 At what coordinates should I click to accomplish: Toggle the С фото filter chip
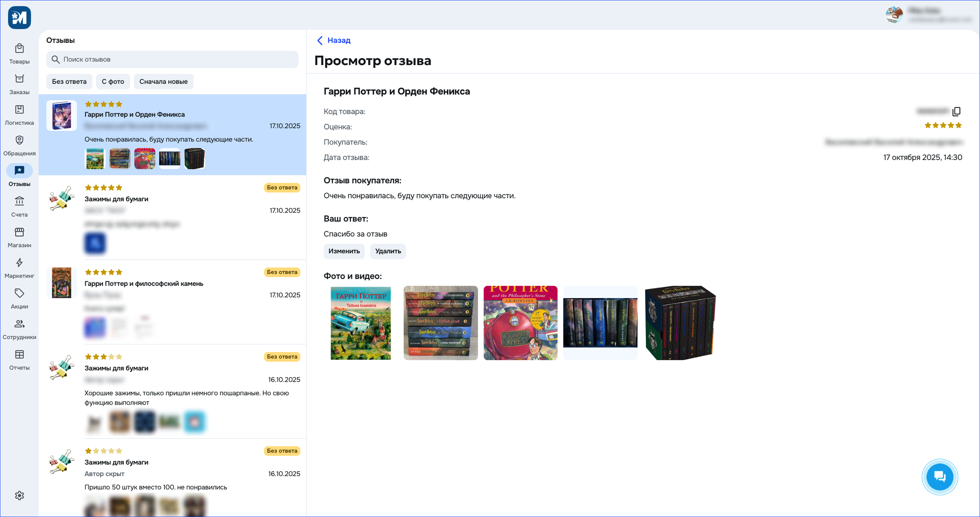coord(113,82)
